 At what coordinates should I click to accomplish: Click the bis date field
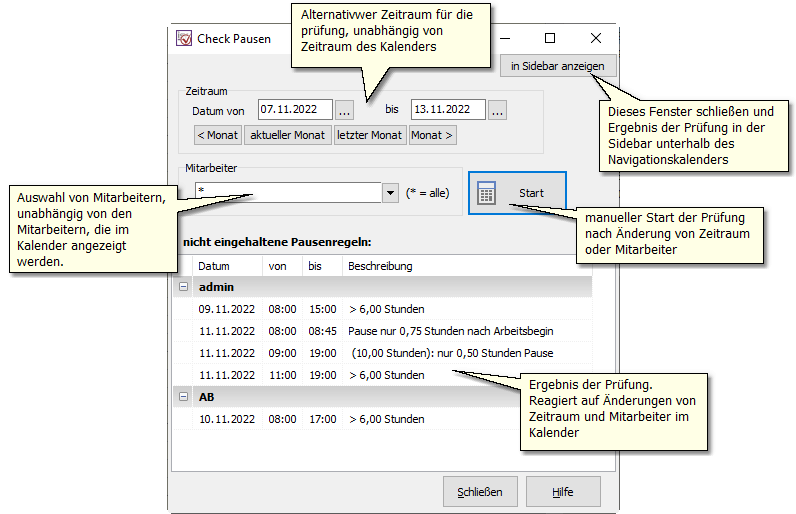point(447,110)
